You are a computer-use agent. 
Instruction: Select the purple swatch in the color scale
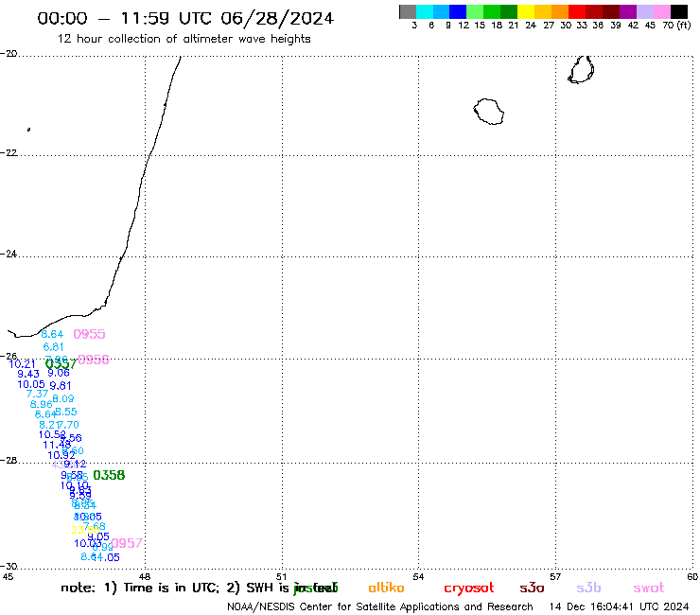[x=628, y=11]
